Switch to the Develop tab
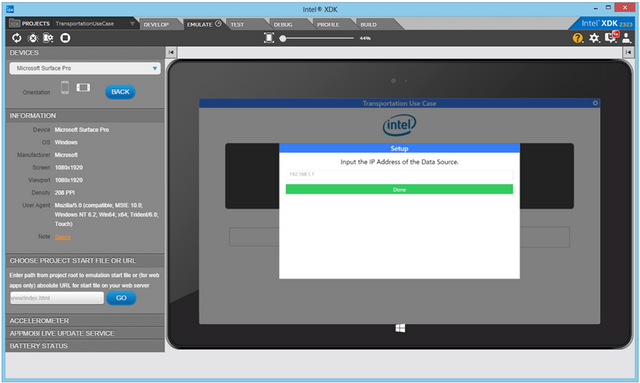 (x=156, y=24)
